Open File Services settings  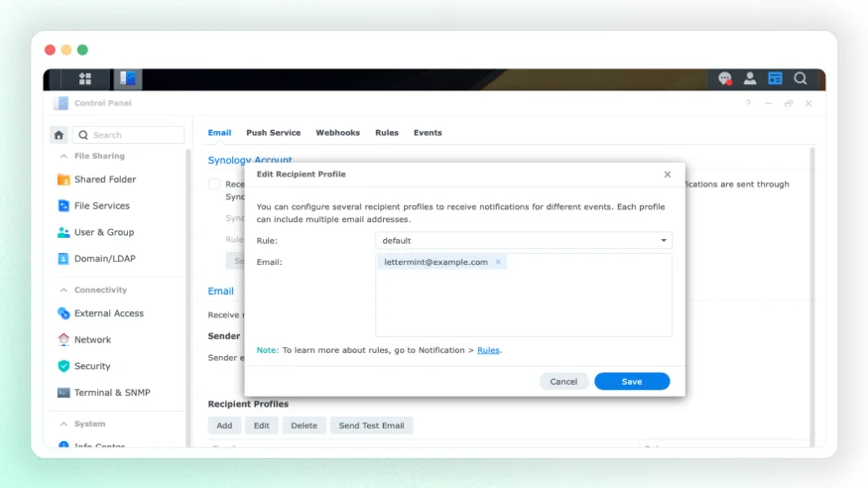click(x=102, y=206)
